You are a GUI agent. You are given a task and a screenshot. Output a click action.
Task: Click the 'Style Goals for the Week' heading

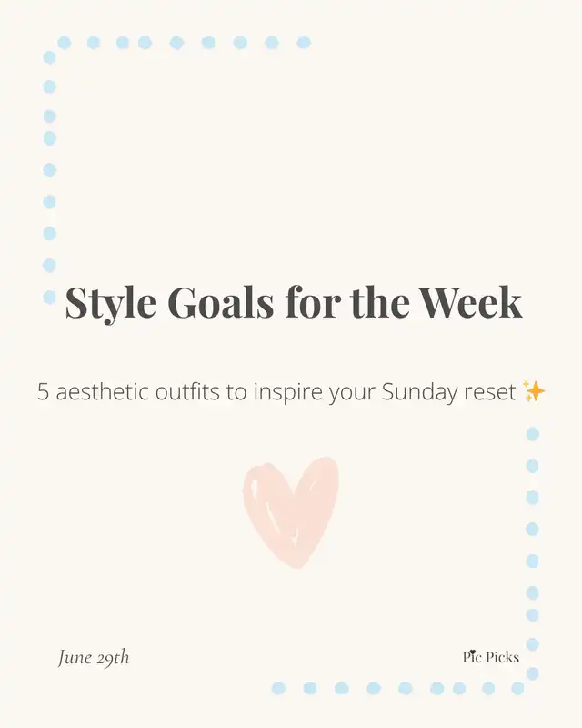pos(294,302)
